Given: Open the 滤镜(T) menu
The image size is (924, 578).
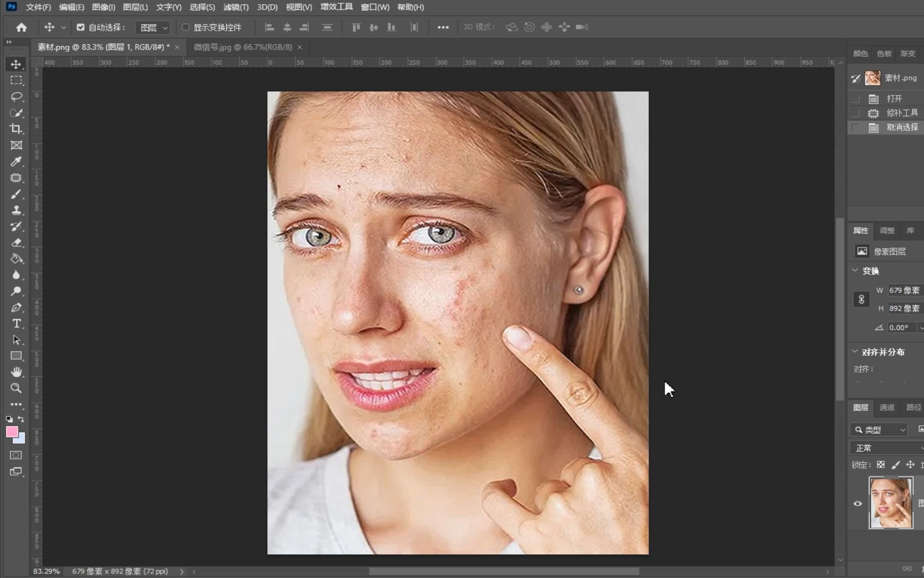Looking at the screenshot, I should 236,7.
